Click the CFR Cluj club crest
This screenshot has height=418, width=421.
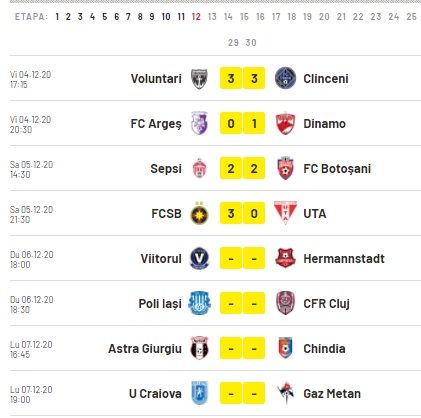[285, 303]
